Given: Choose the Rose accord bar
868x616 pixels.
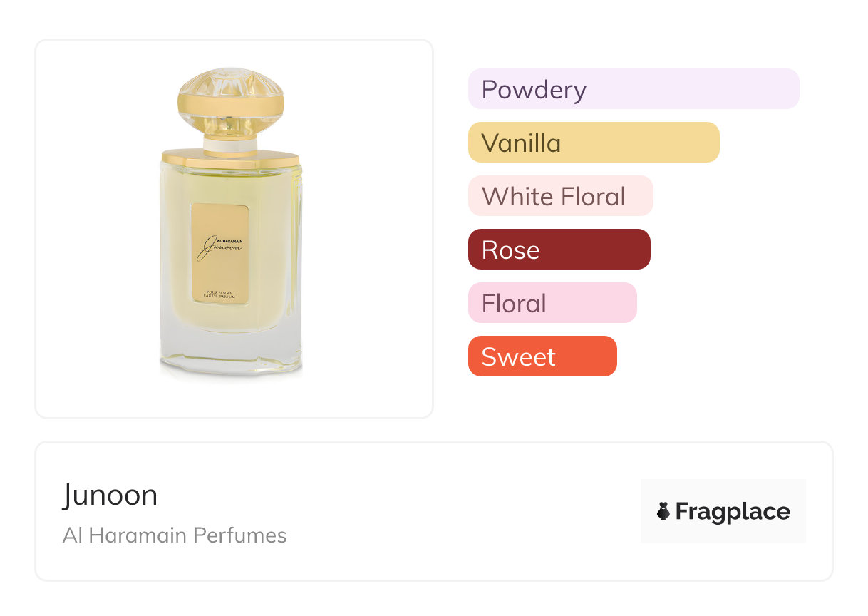Looking at the screenshot, I should pos(559,250).
